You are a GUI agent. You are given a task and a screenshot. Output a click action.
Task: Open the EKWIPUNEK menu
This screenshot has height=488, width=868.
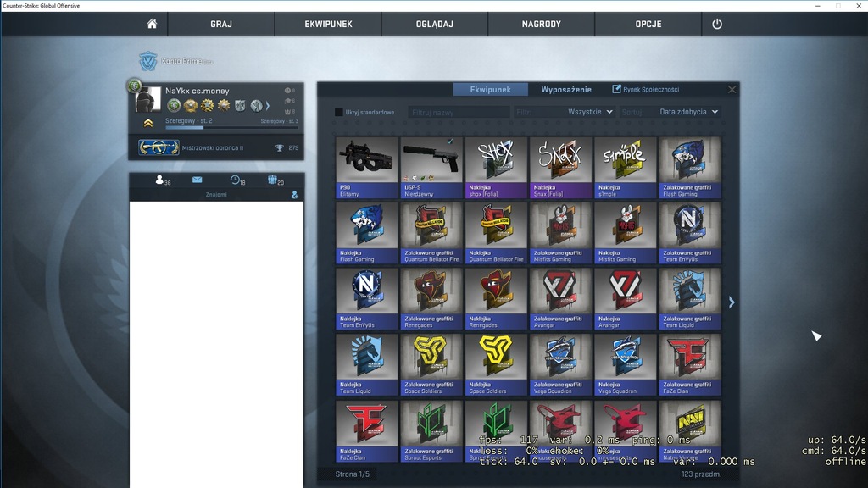coord(328,24)
